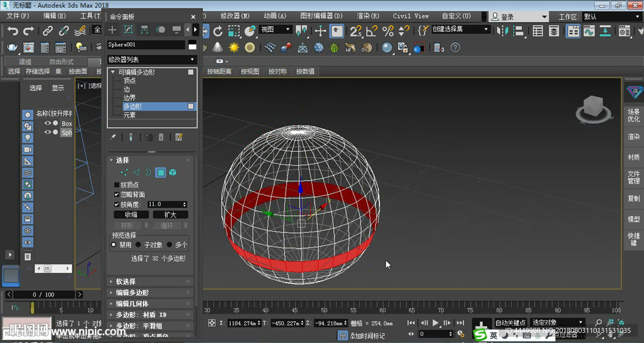Toggle the 自动关键点 auto key button
Viewport: 644px width, 343px height.
pos(511,322)
